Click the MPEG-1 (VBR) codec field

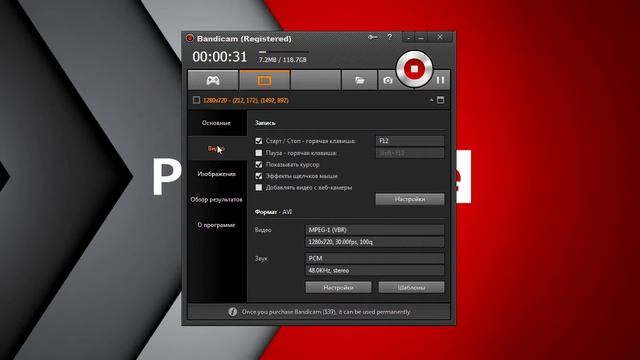(375, 230)
